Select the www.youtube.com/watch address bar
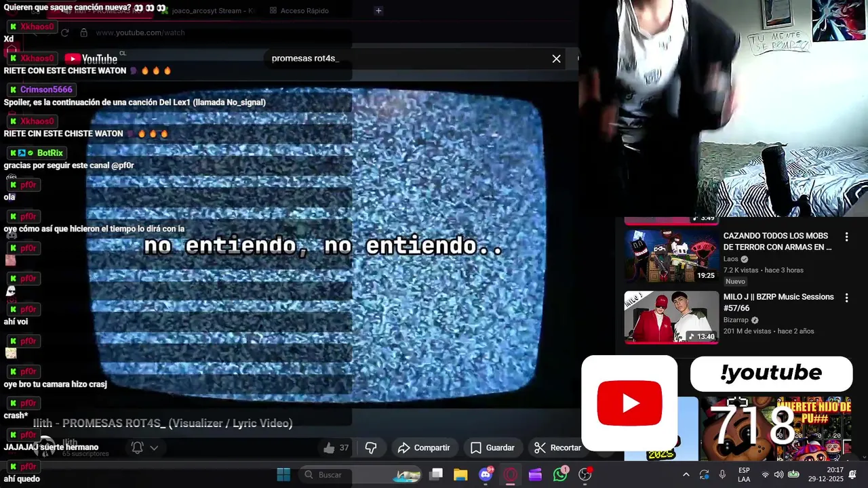Viewport: 868px width, 488px height. 140,33
